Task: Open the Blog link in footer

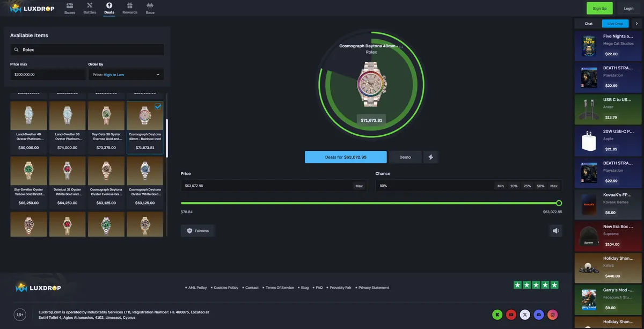Action: pyautogui.click(x=304, y=288)
